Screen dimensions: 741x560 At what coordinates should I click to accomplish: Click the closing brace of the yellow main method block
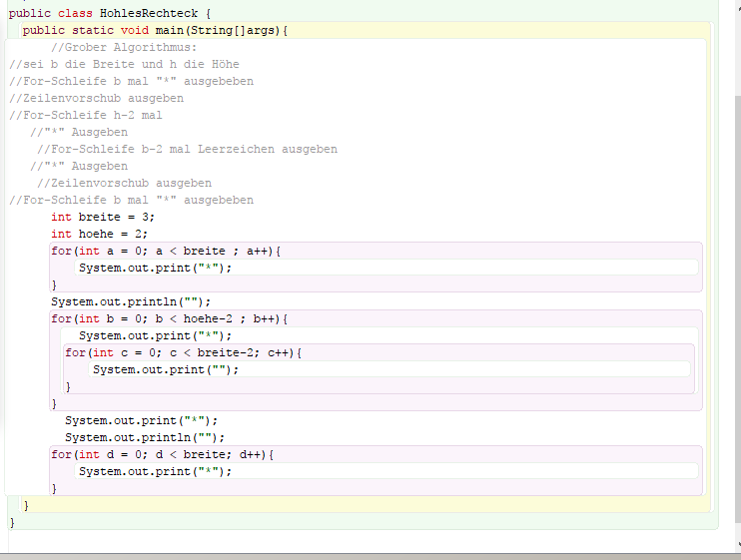click(26, 506)
